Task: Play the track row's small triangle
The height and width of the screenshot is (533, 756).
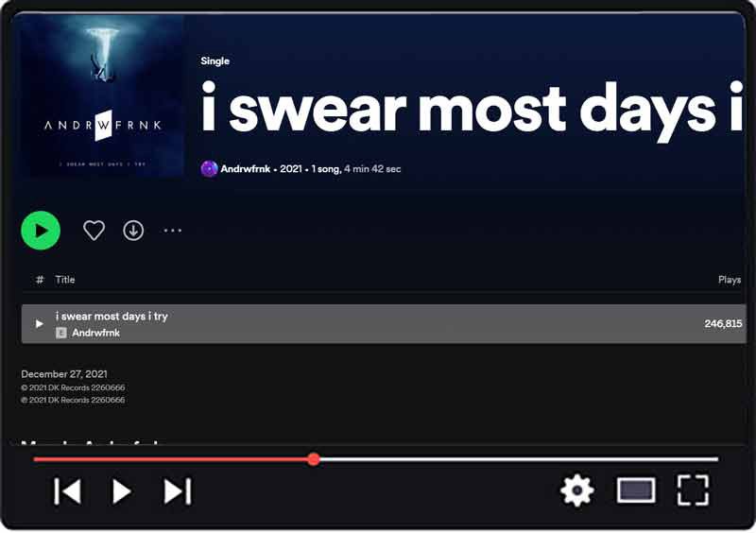Action: pos(39,323)
